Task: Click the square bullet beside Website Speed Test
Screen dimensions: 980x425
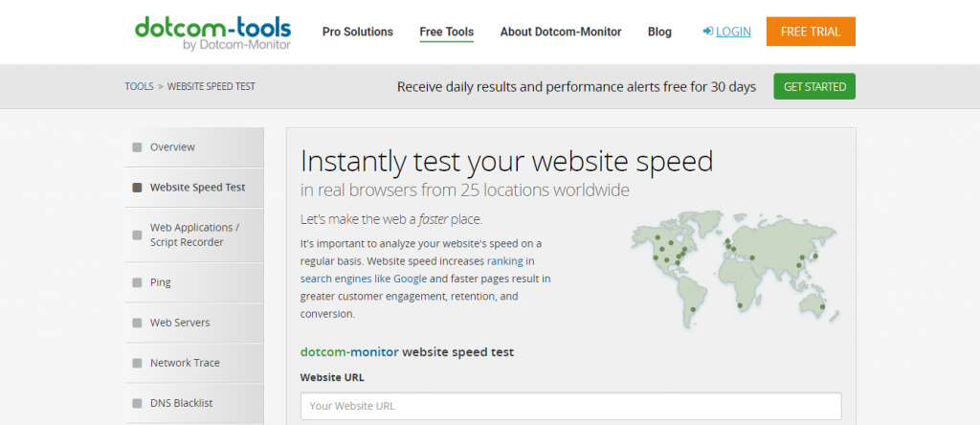Action: [x=137, y=188]
